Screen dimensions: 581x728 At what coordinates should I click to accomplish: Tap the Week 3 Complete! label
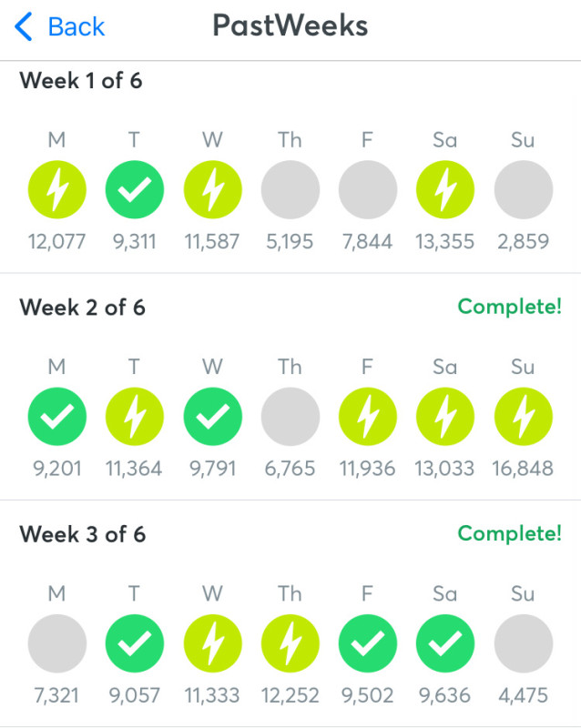point(509,533)
